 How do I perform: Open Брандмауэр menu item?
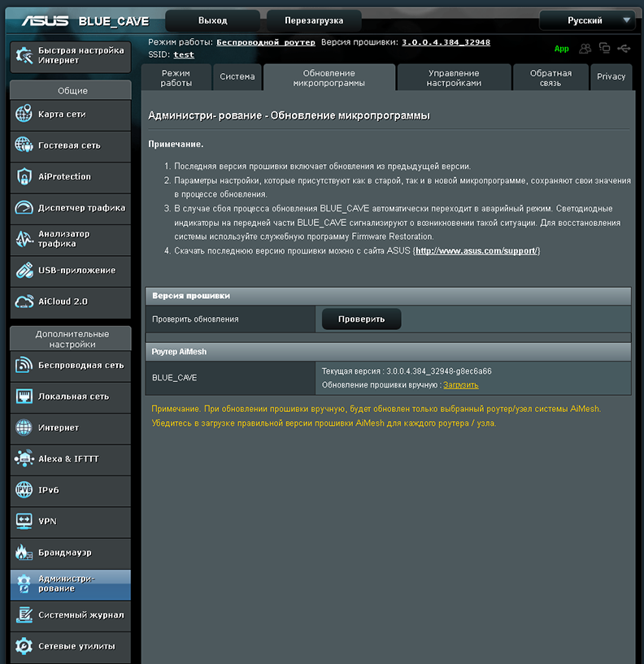tap(70, 553)
